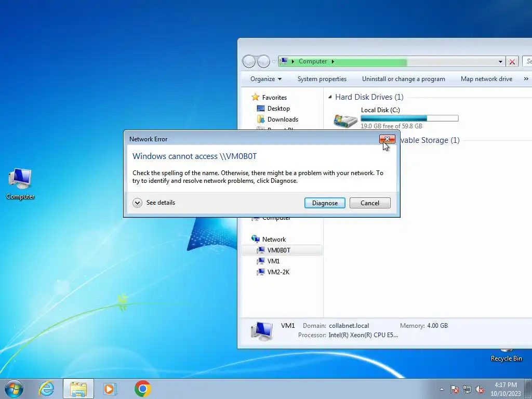
Task: Open Downloads in Favorites list
Action: click(x=283, y=119)
